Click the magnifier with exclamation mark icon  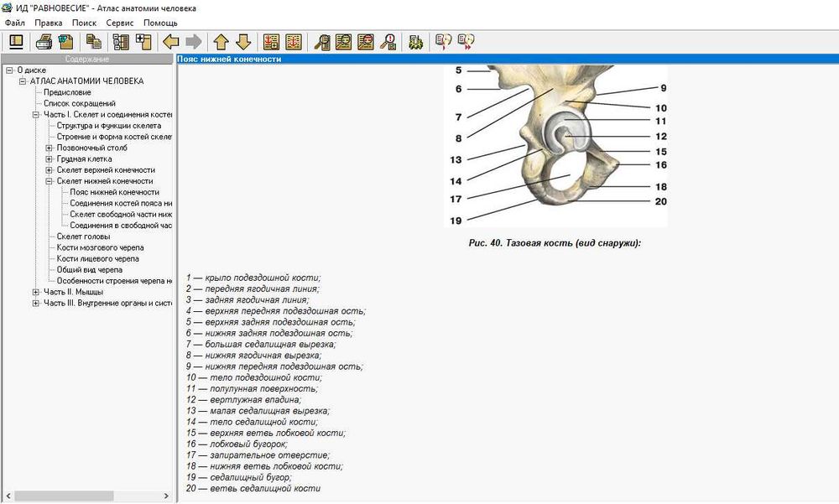pyautogui.click(x=388, y=41)
